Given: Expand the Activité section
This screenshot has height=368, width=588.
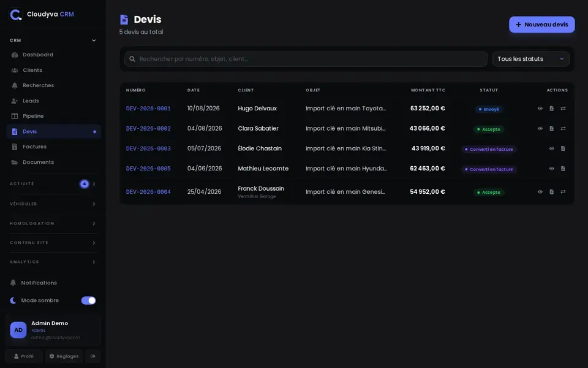Looking at the screenshot, I should [x=53, y=184].
